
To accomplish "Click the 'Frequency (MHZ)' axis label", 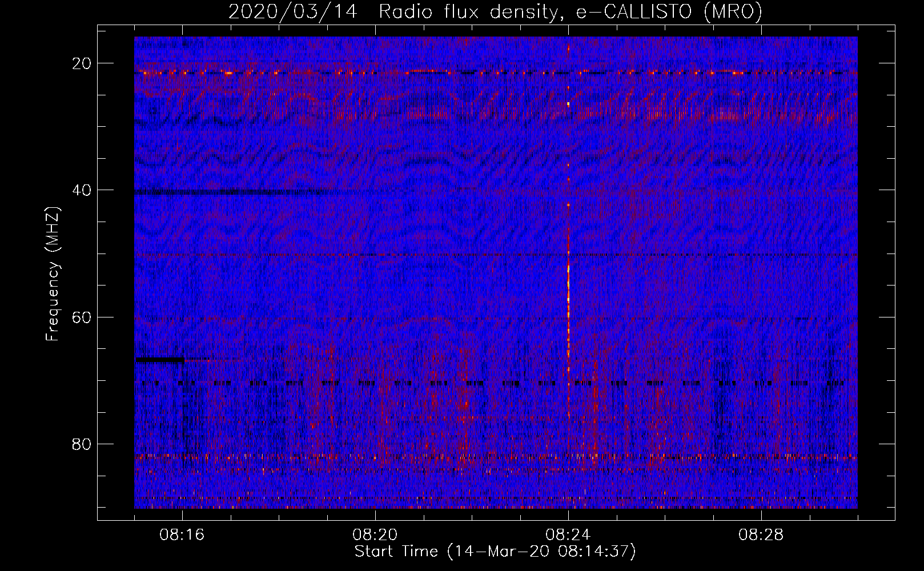I will click(x=53, y=274).
